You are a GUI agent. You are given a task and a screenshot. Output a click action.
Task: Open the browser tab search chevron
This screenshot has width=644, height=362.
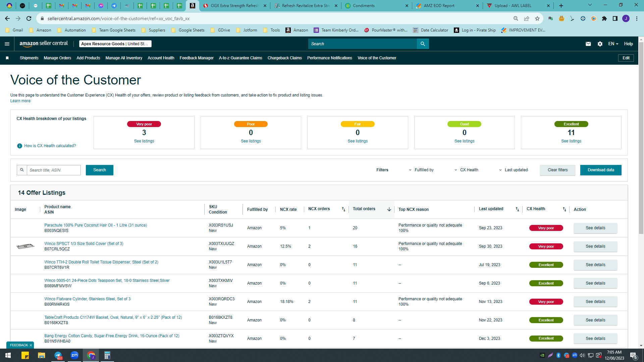tap(590, 5)
